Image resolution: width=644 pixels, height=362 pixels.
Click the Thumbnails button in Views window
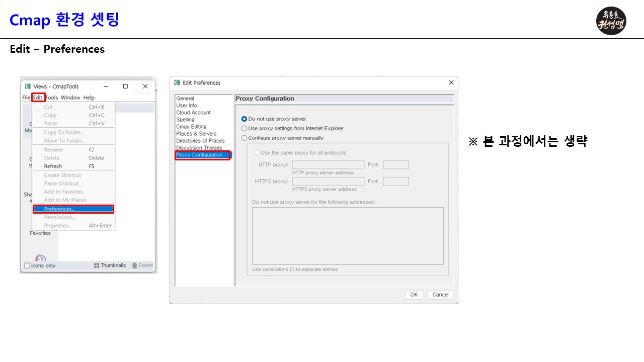[110, 265]
